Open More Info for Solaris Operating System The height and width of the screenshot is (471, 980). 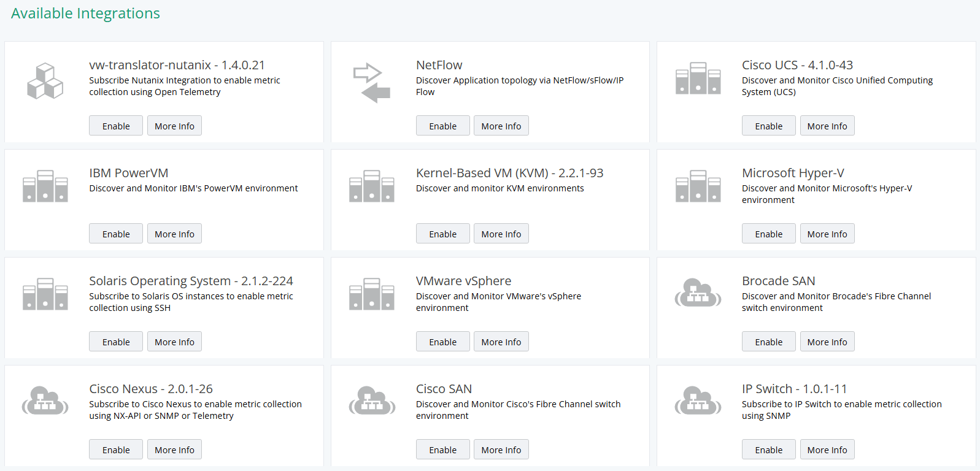(174, 342)
